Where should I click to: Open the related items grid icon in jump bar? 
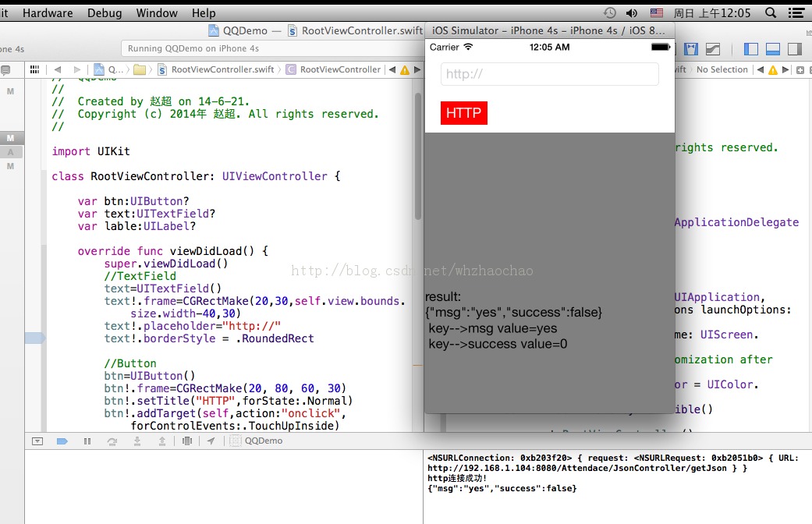pyautogui.click(x=34, y=69)
